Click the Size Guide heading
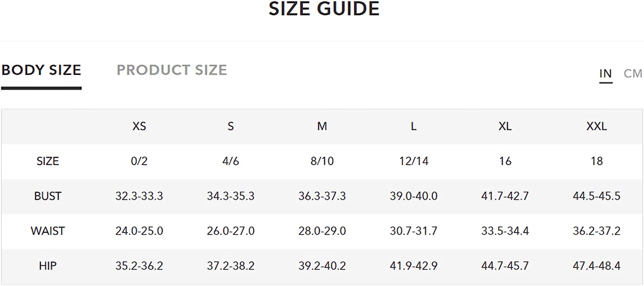 pyautogui.click(x=324, y=9)
